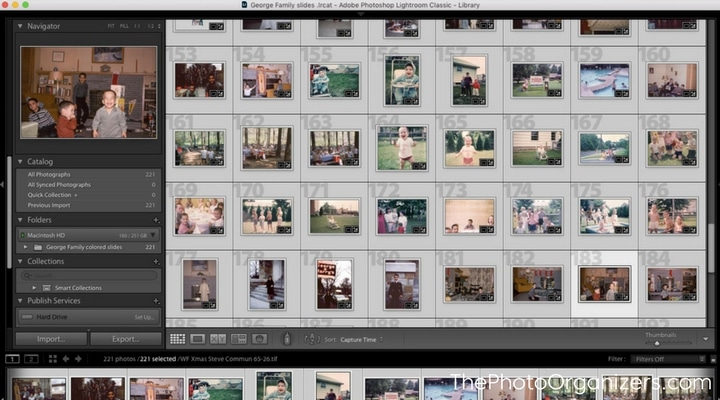720x400 pixels.
Task: Select grid thumbnail 171
Action: coord(334,216)
